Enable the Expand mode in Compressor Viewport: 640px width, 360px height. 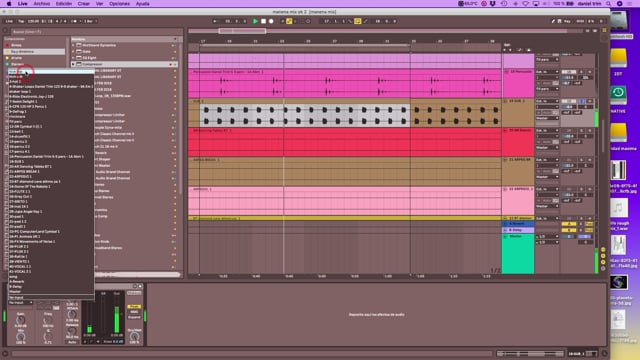tap(134, 317)
